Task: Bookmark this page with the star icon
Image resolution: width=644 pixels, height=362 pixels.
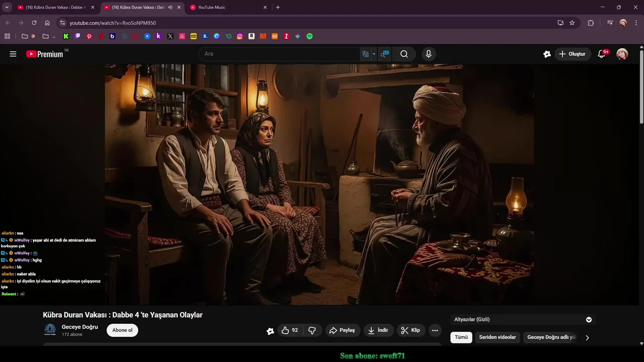Action: [x=572, y=23]
